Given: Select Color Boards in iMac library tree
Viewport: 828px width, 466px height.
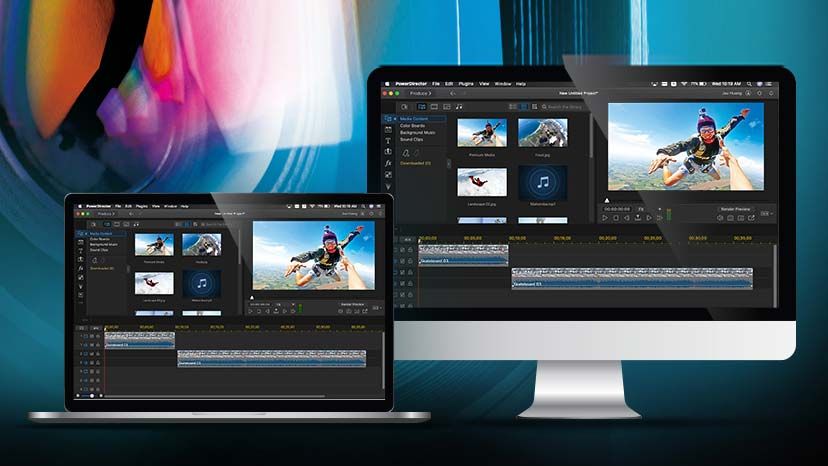Looking at the screenshot, I should 412,126.
